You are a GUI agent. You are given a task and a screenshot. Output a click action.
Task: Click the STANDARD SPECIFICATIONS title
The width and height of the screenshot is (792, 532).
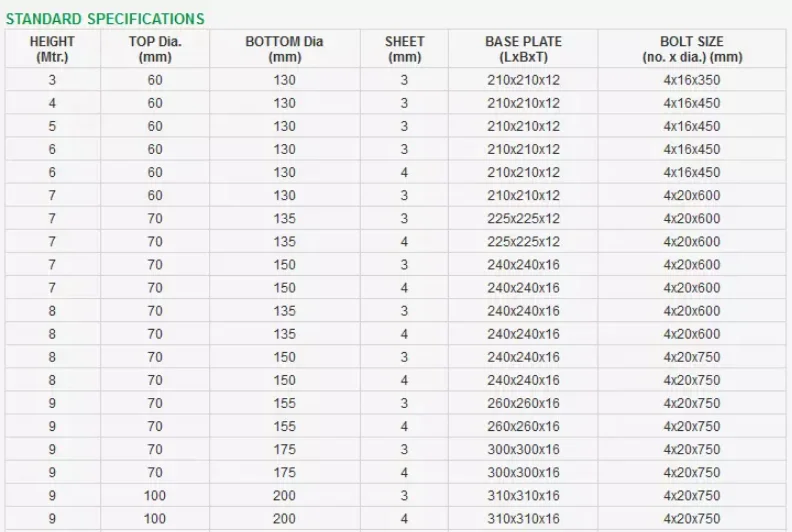coord(105,19)
